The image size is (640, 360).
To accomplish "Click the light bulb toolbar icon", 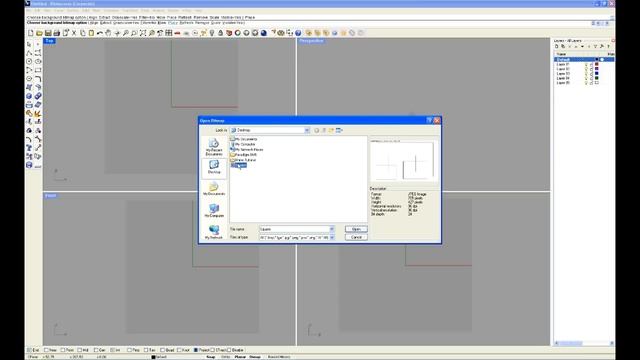I will (x=212, y=33).
